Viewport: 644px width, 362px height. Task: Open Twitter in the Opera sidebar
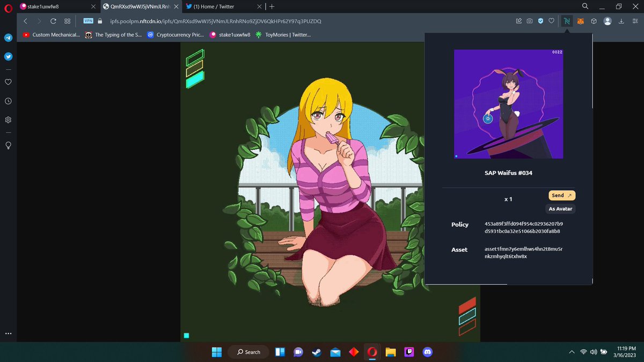point(9,56)
